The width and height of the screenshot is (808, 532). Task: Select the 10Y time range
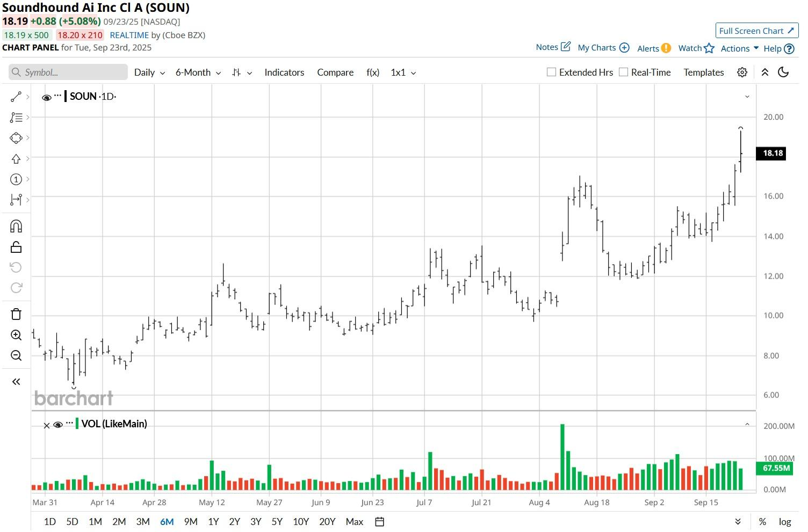click(301, 522)
